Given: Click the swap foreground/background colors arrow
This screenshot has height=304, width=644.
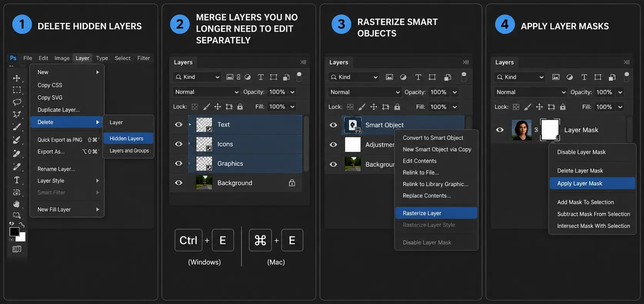Looking at the screenshot, I should pyautogui.click(x=21, y=224).
